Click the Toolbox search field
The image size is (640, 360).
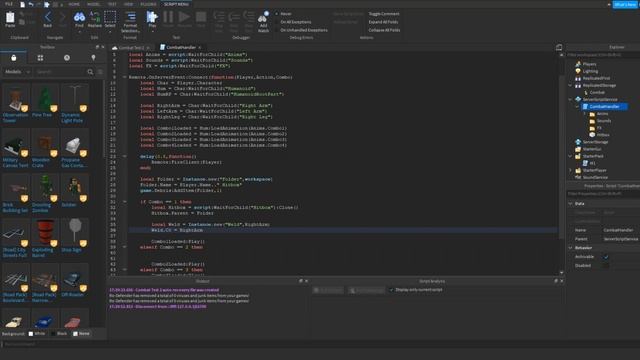click(x=60, y=72)
